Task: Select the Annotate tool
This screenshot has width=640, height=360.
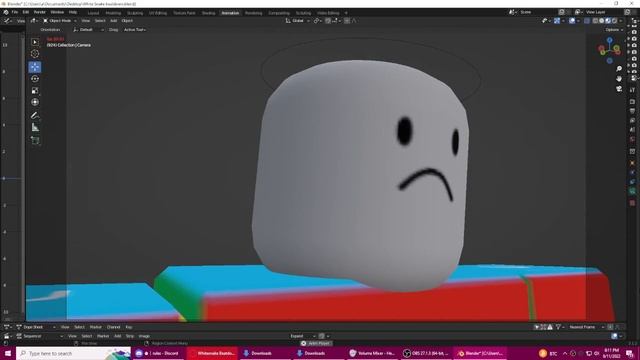Action: point(35,116)
